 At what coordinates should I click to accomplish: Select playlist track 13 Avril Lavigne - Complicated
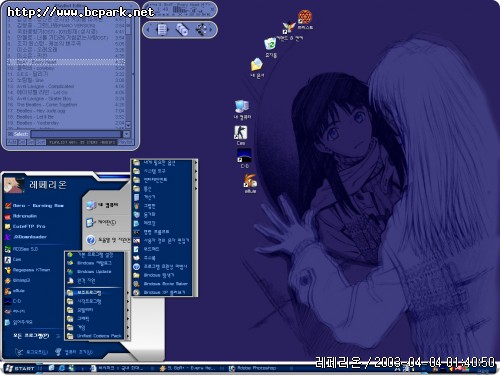[66, 86]
